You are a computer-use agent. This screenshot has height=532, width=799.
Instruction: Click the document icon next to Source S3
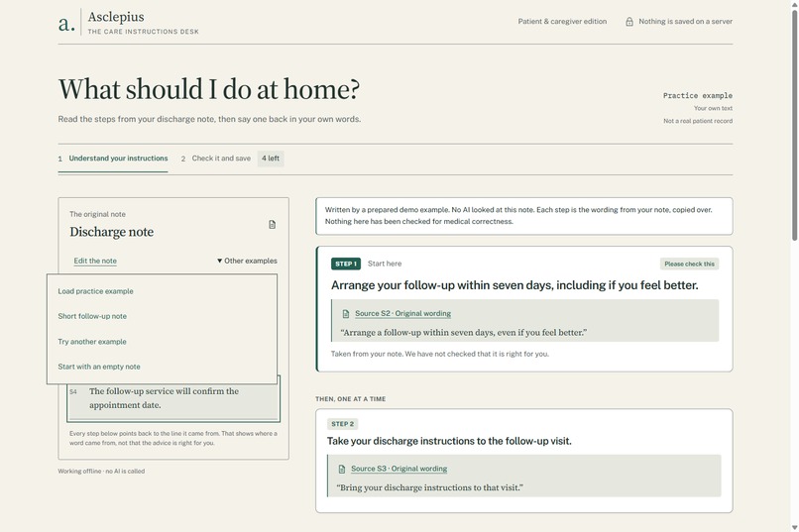click(341, 469)
